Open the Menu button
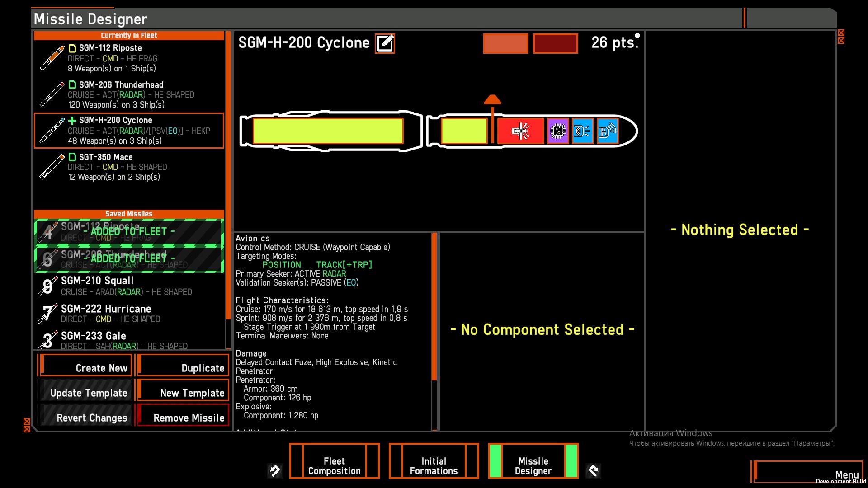The image size is (868, 488). (x=808, y=472)
